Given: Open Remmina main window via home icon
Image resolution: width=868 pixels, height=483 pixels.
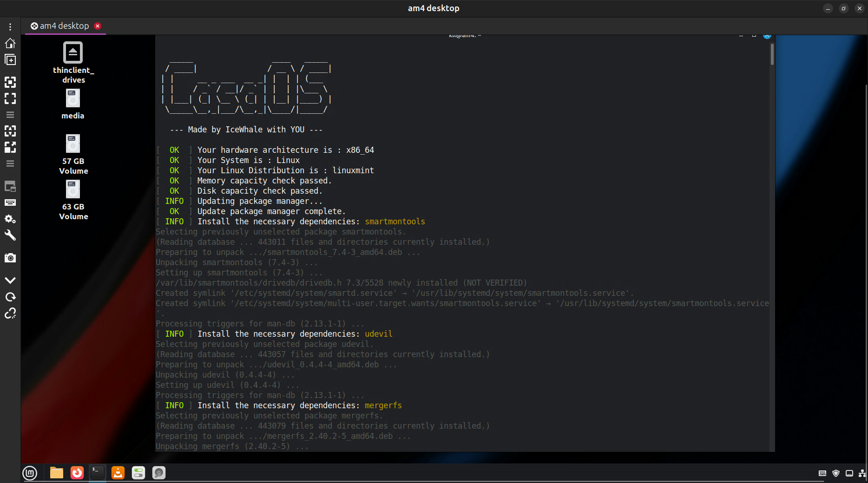Looking at the screenshot, I should coord(10,43).
